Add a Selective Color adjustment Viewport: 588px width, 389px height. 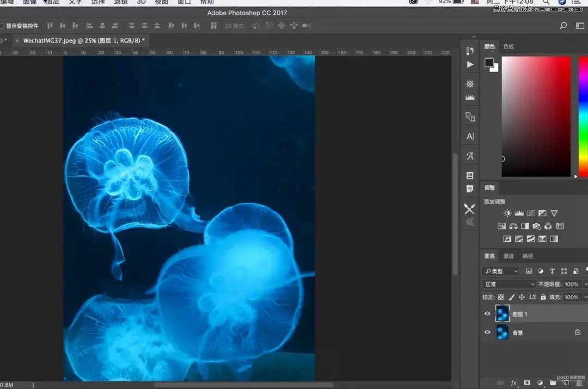pos(542,239)
